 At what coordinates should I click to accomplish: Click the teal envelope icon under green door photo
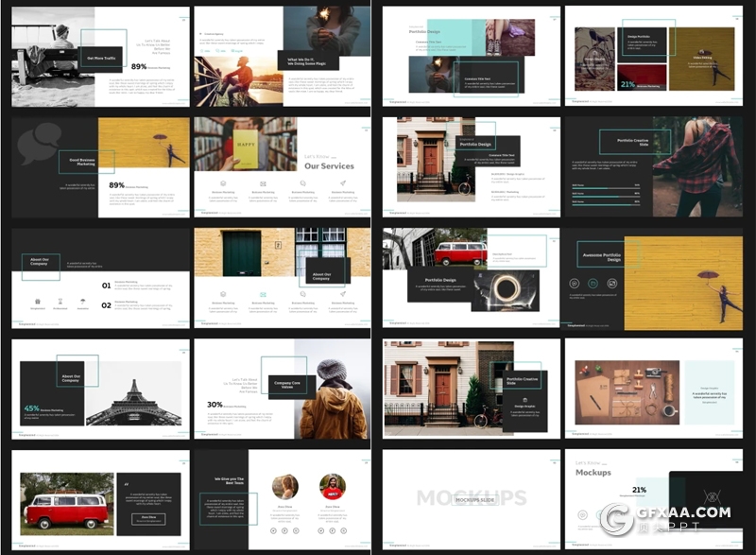click(x=264, y=294)
